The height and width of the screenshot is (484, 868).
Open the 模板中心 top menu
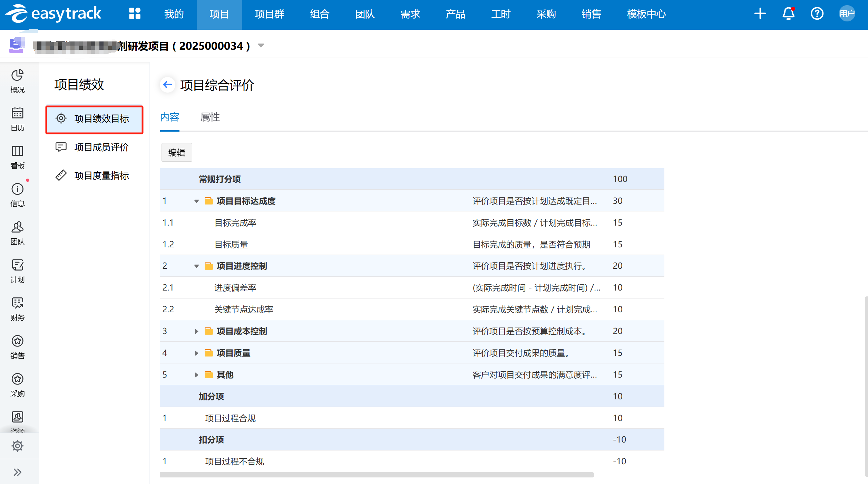pyautogui.click(x=646, y=14)
